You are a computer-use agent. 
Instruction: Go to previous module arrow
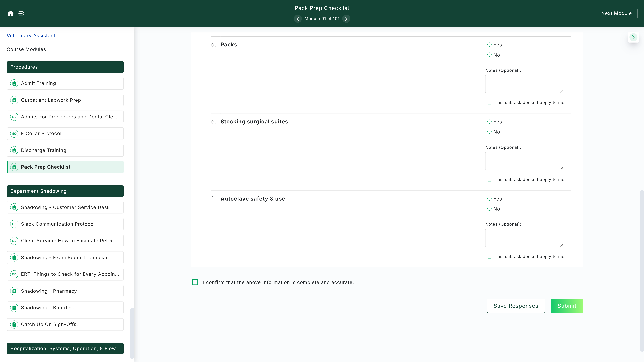tap(298, 19)
